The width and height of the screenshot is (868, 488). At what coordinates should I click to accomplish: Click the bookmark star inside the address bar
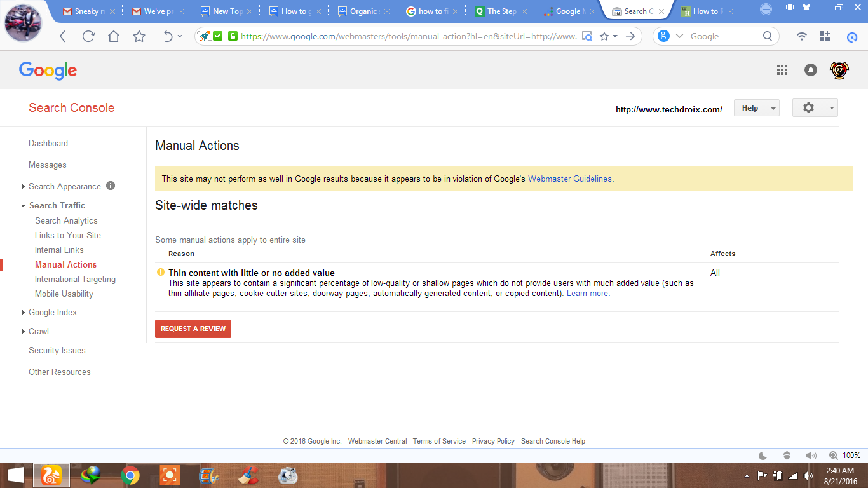point(604,36)
